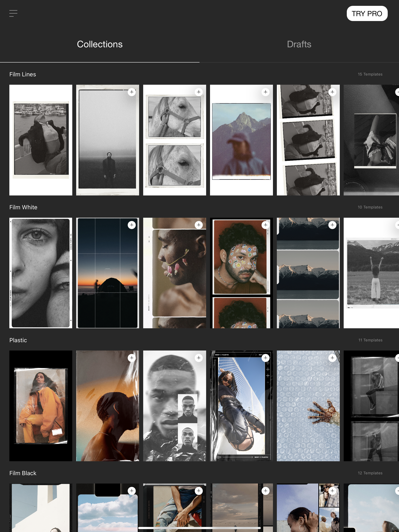Screen dimensions: 399x532
Task: Tap pro badge on skyscraper plastic template
Action: click(265, 358)
